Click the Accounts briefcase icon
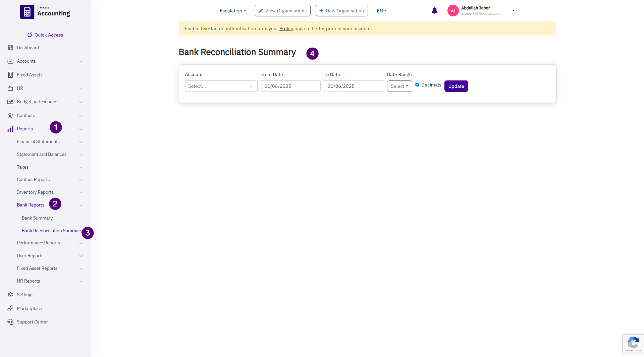Image resolution: width=644 pixels, height=357 pixels. point(10,61)
